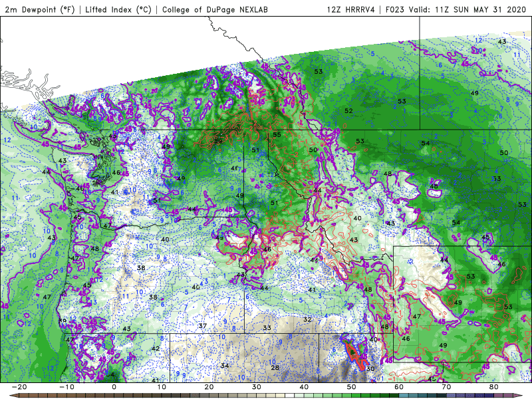Click the 70 label on the color scale
The width and height of the screenshot is (532, 399).
[446, 387]
